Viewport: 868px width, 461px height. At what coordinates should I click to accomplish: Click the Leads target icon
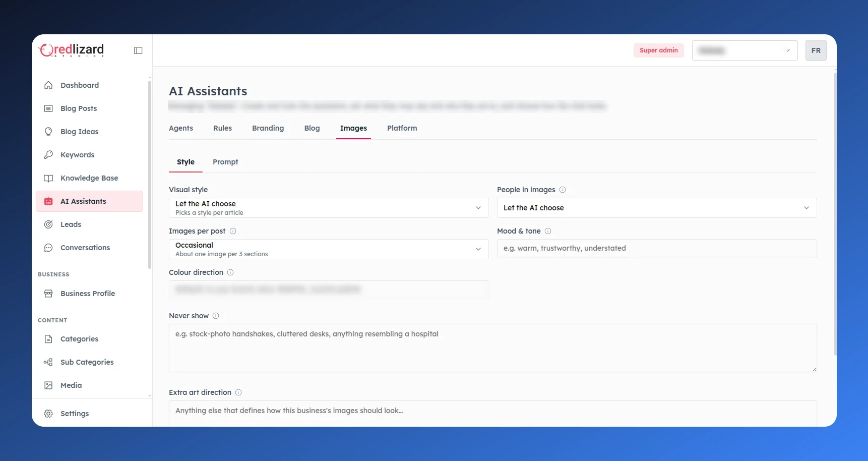48,224
